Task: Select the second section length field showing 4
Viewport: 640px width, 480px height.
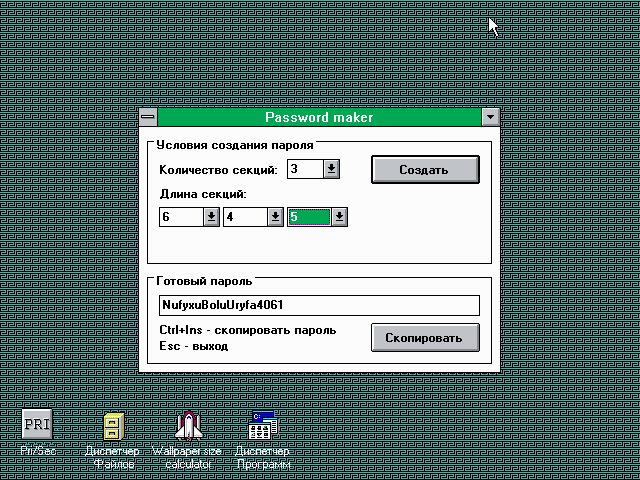Action: click(245, 216)
